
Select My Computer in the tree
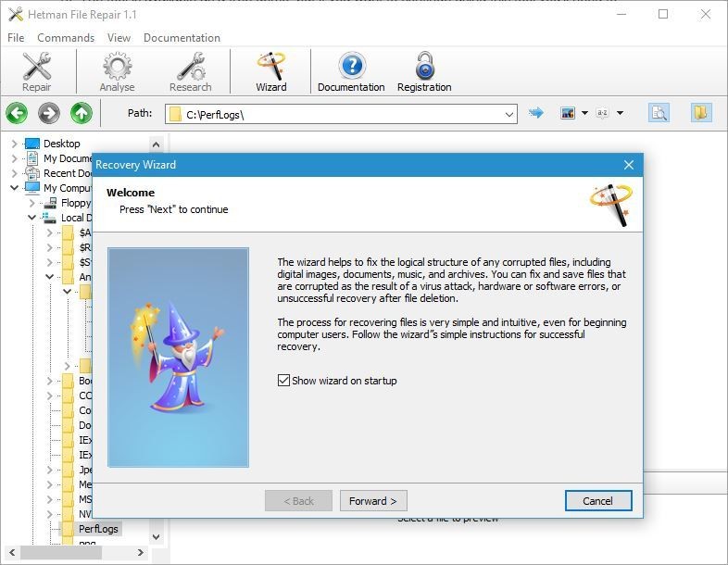(68, 188)
